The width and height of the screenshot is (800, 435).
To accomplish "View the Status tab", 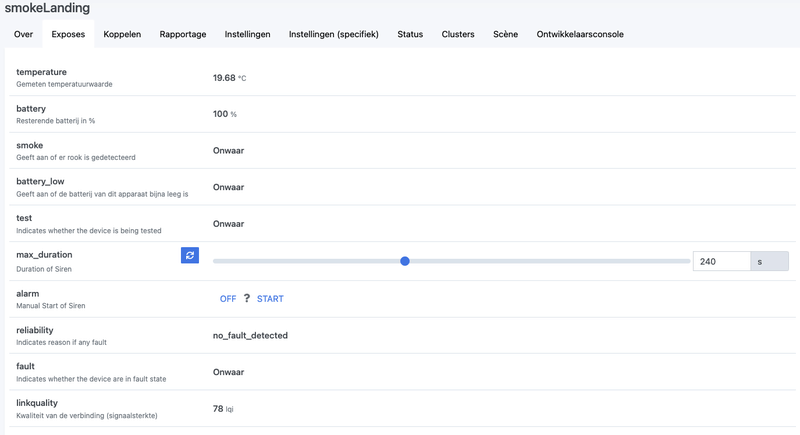I will (410, 34).
